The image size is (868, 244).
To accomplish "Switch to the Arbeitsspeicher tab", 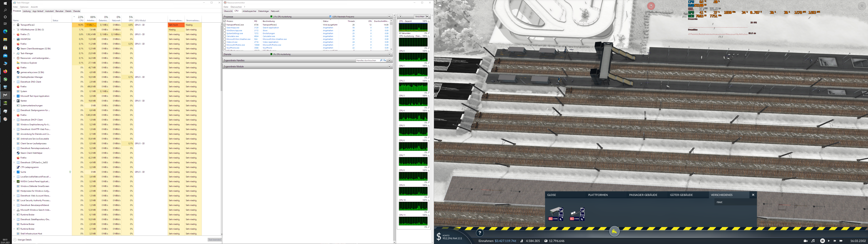I will 249,11.
